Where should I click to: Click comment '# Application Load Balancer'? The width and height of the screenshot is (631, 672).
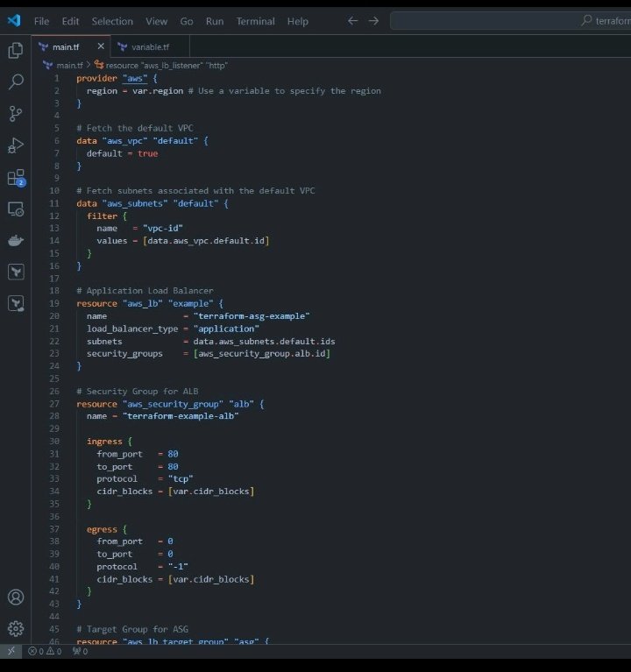(x=145, y=291)
